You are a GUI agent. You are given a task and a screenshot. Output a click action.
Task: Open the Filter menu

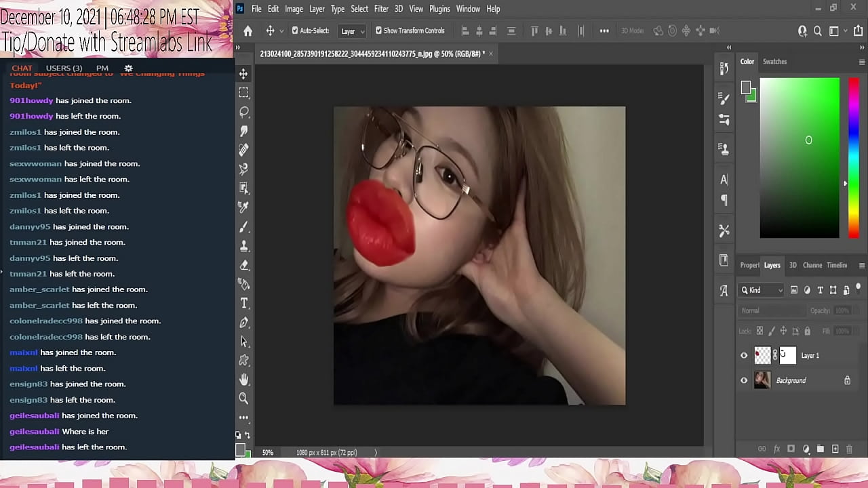point(381,9)
